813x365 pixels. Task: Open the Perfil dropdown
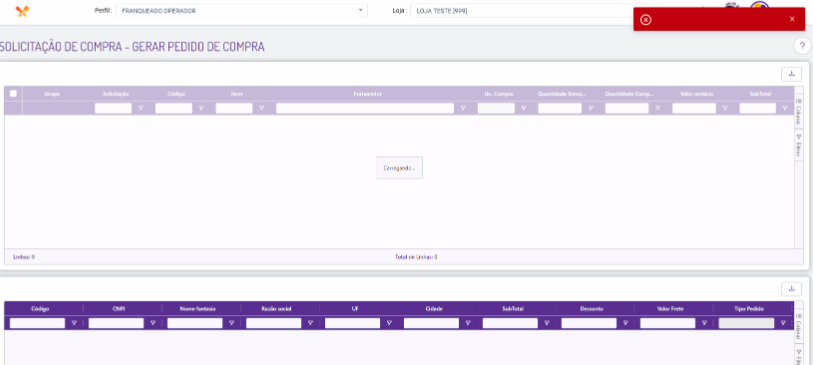click(242, 10)
